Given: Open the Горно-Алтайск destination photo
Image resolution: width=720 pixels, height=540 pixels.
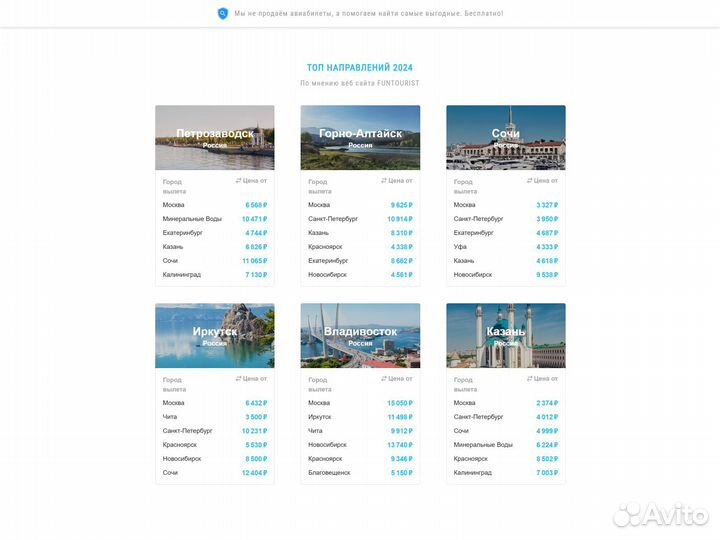Looking at the screenshot, I should tap(360, 138).
